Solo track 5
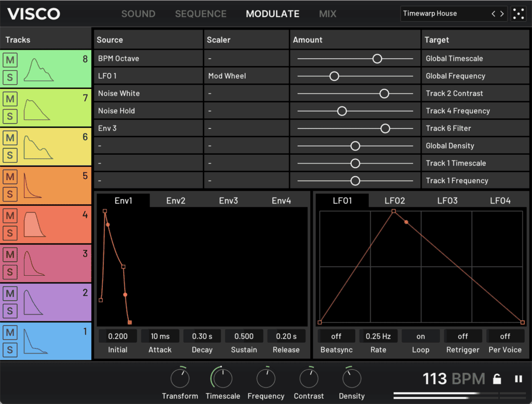This screenshot has height=404, width=532. 10,194
